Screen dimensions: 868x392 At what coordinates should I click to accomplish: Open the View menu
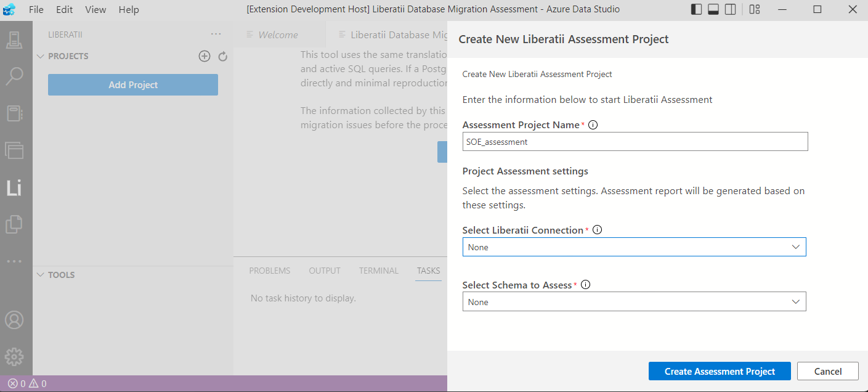[x=95, y=9]
